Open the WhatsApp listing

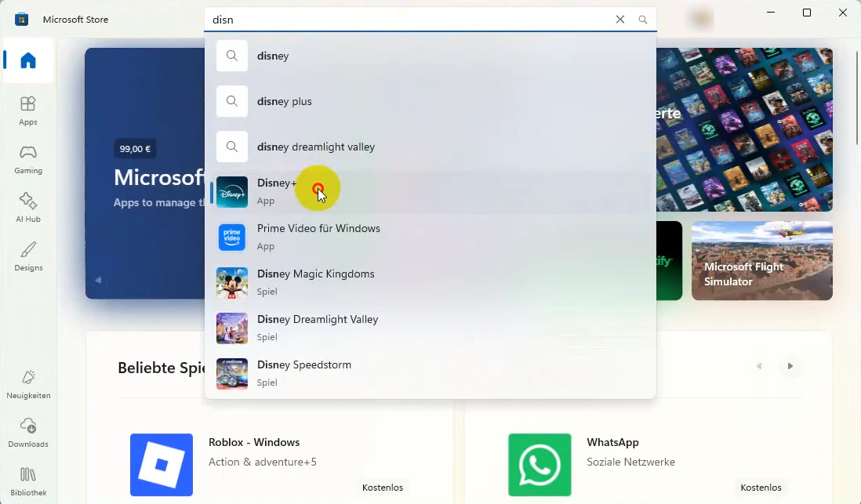pyautogui.click(x=648, y=465)
